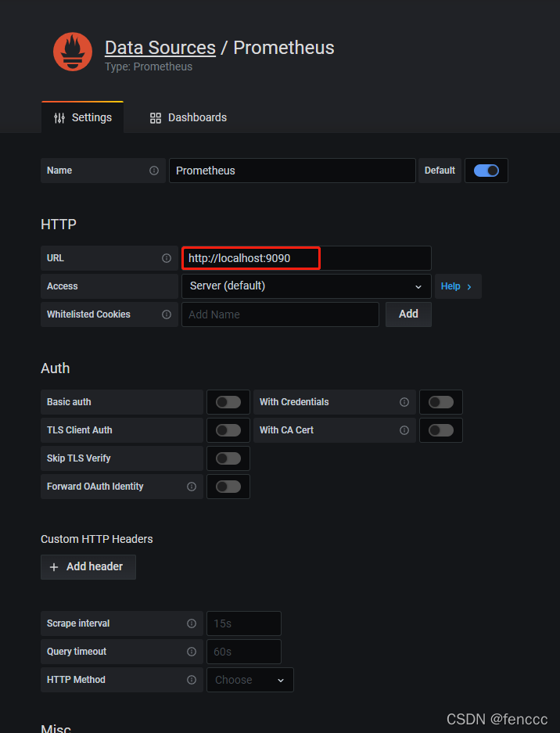Screen dimensions: 560x733
Task: Click the info icon beside Query timeout
Action: point(192,652)
